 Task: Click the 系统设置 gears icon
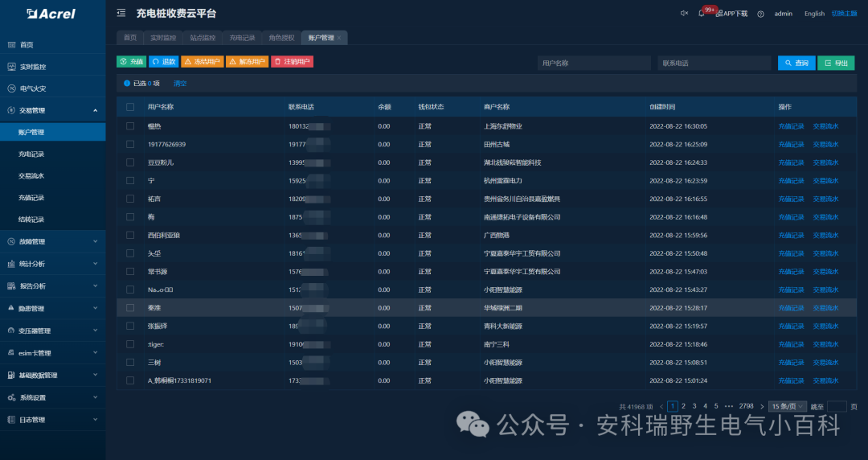11,397
